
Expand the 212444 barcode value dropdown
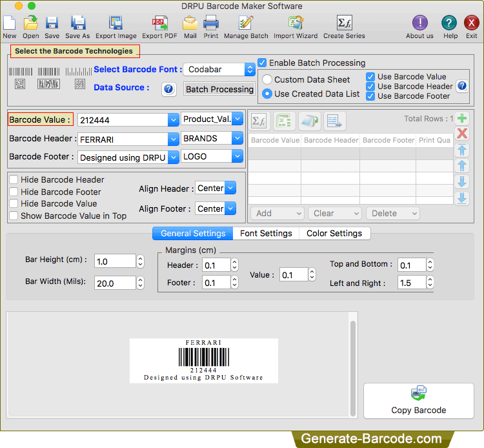point(174,120)
